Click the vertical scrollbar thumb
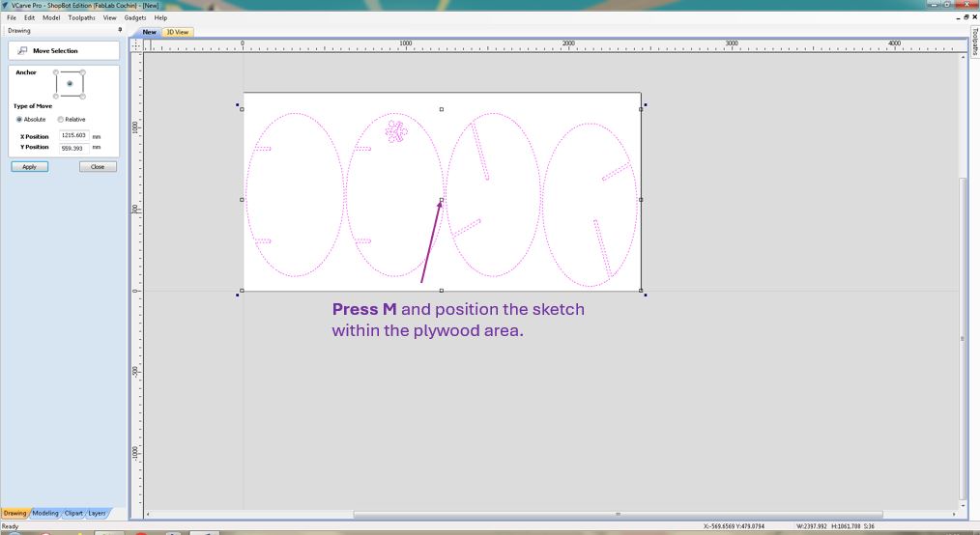The height and width of the screenshot is (535, 980). [964, 338]
